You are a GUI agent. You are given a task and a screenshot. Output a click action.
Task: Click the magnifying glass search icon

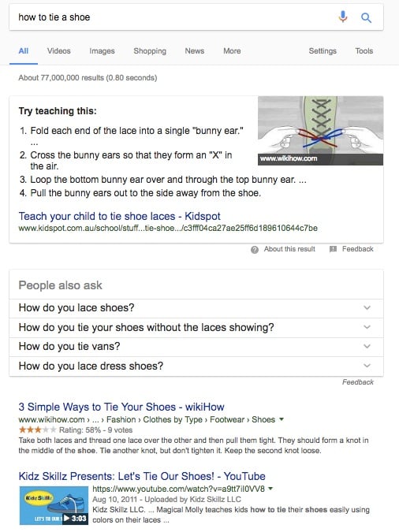(366, 17)
